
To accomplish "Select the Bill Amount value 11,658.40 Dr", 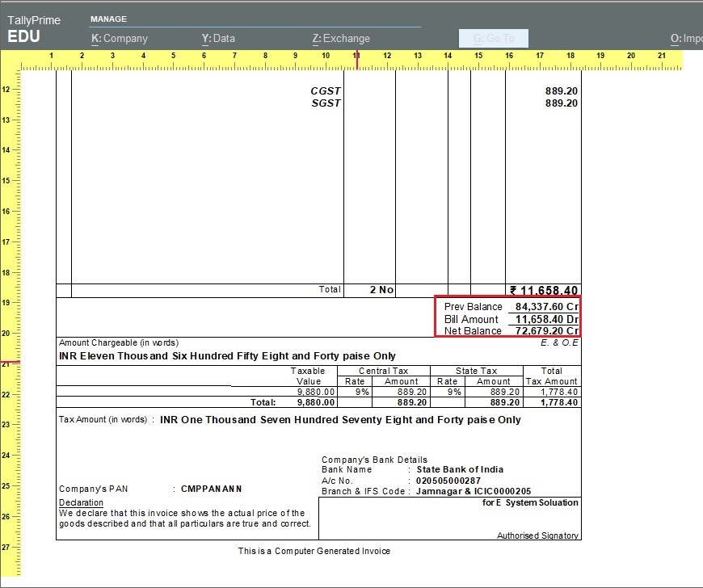I will click(x=543, y=319).
